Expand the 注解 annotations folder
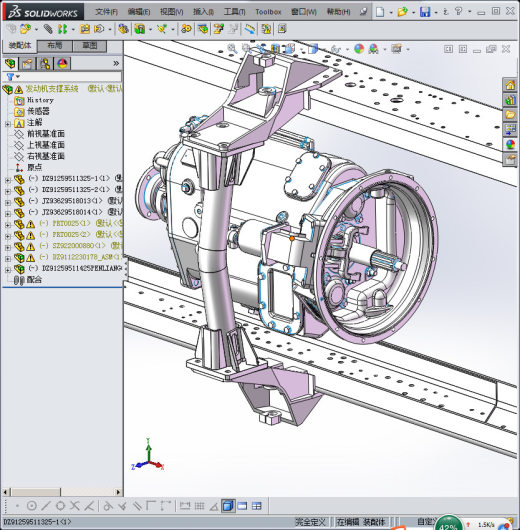Viewport: 520px width, 530px height. 8,124
